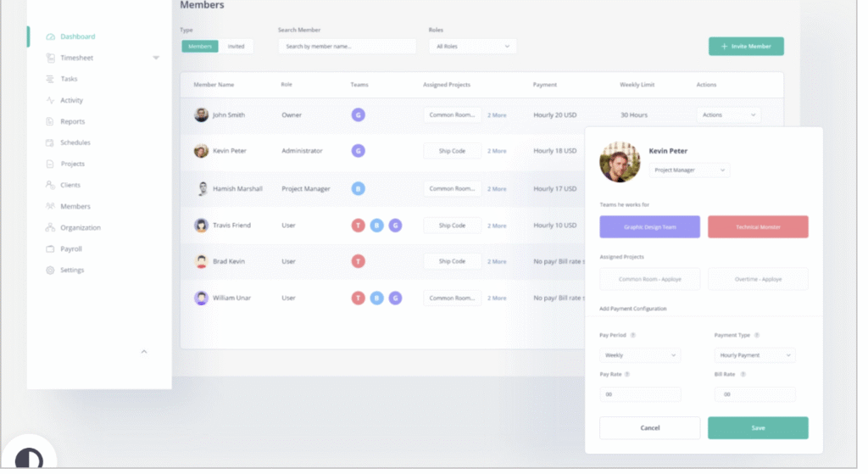This screenshot has width=868, height=474.
Task: Click the Settings gear icon
Action: pyautogui.click(x=51, y=270)
